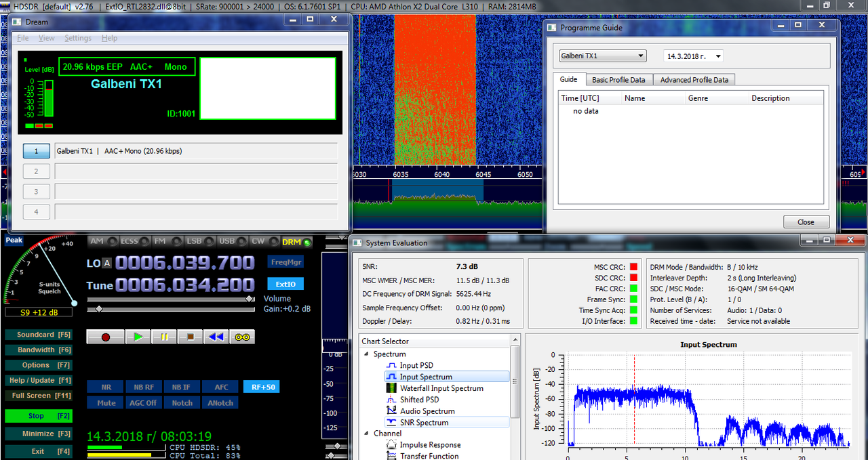Open the 14.3.2018 date dropdown
Screen dimensions: 868x460
[x=693, y=56]
